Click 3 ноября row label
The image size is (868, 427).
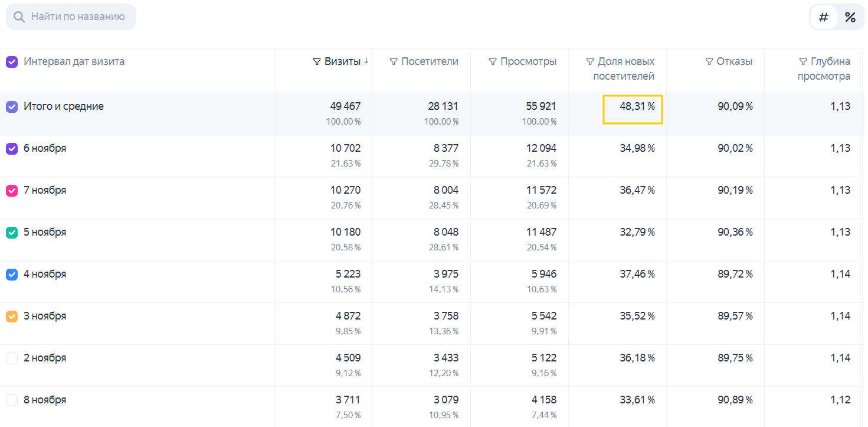[45, 316]
